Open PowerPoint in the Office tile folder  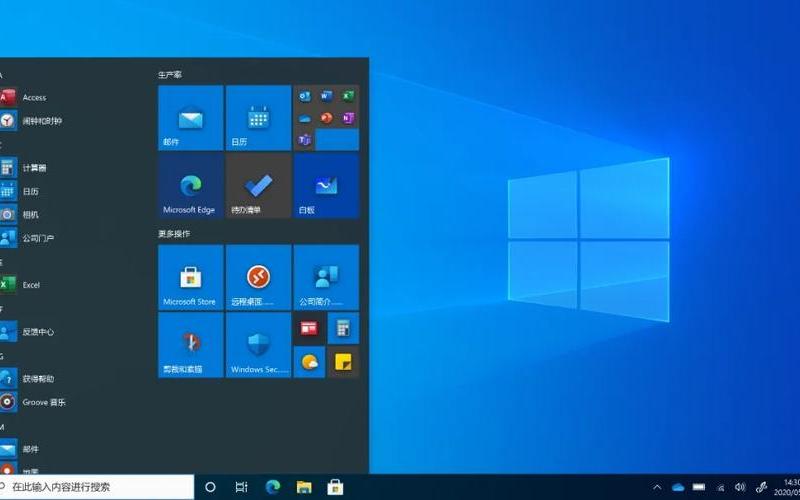(327, 118)
